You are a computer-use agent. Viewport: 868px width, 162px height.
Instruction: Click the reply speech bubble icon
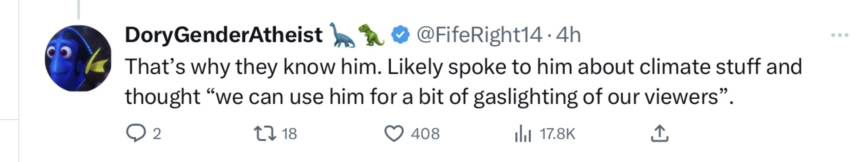pyautogui.click(x=136, y=134)
